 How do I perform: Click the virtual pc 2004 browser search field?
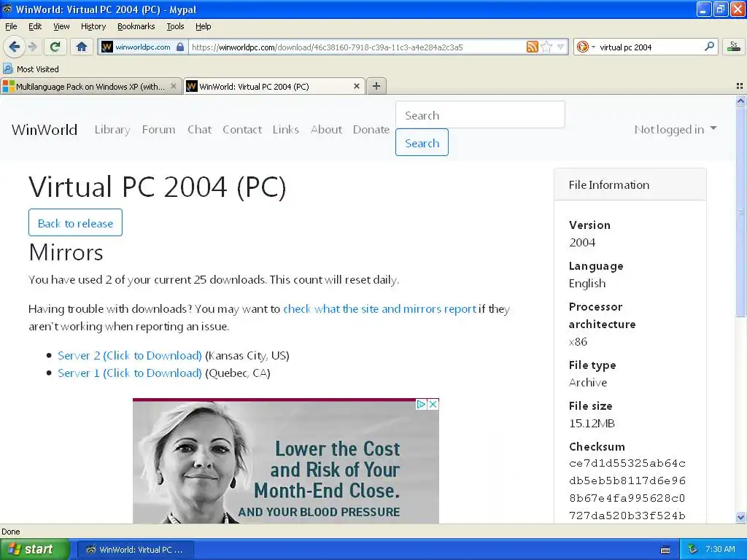[x=650, y=47]
